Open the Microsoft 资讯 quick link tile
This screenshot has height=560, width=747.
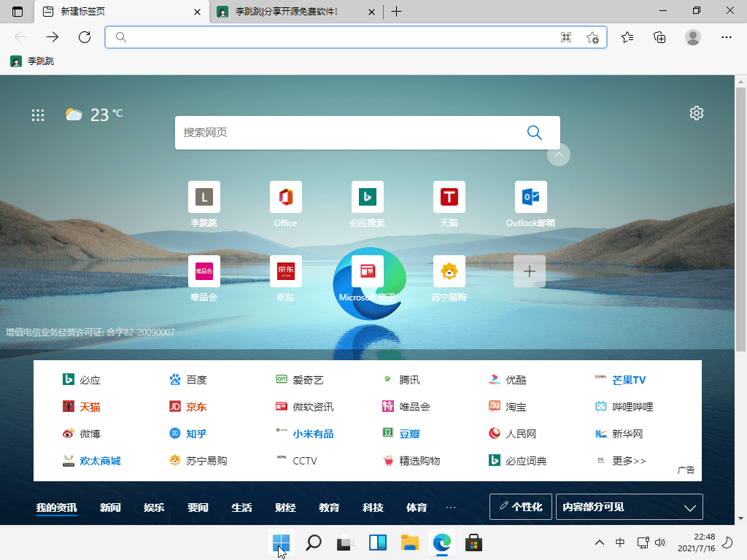368,279
